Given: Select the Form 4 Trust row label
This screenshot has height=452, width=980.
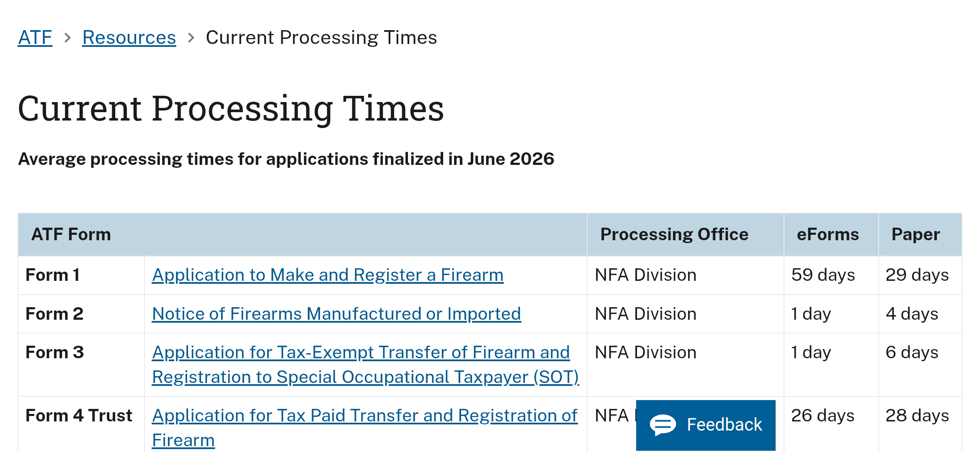Looking at the screenshot, I should click(x=79, y=416).
